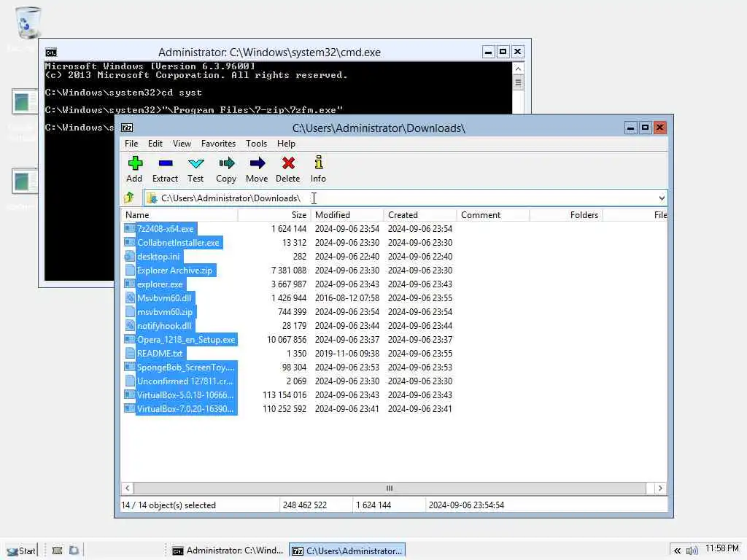Click the Extract toolbar button

coord(165,169)
